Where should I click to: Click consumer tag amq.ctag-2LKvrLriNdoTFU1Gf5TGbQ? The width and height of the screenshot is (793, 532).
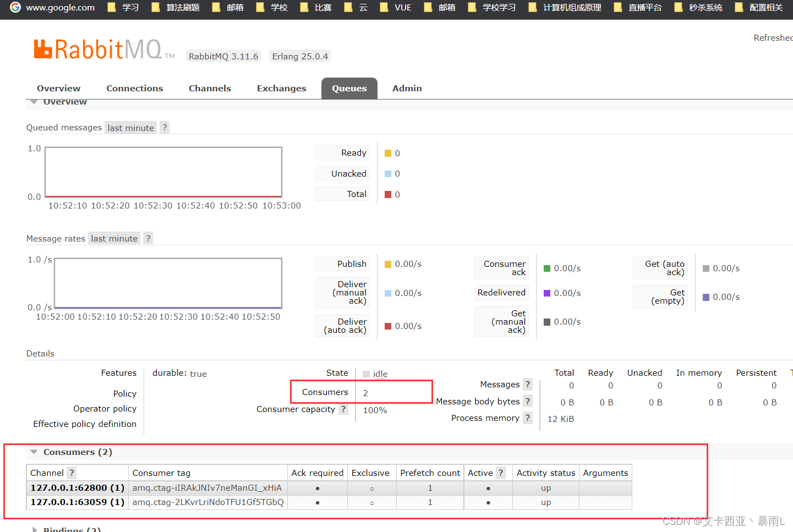point(208,502)
